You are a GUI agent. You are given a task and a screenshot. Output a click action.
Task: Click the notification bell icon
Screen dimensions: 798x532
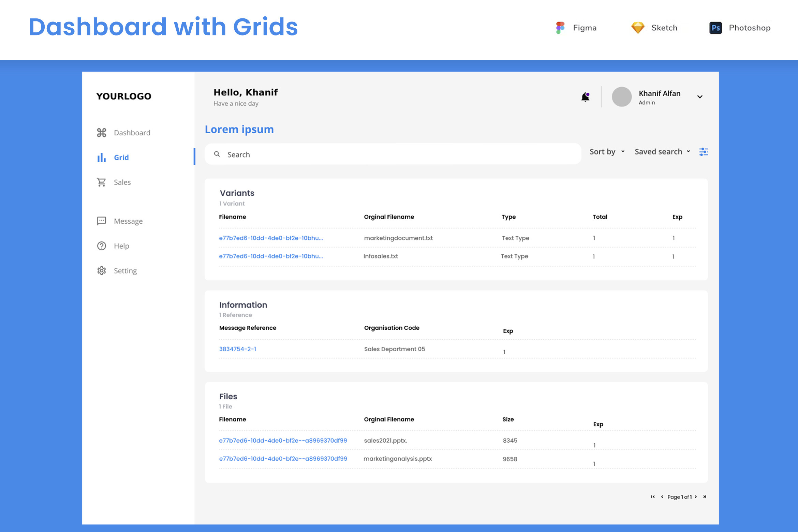point(585,97)
